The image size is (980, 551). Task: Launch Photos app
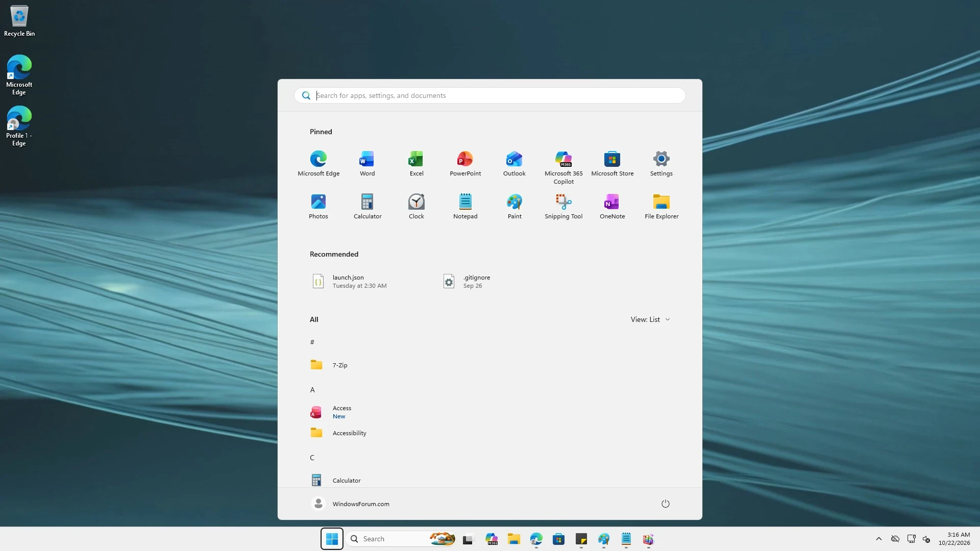pos(318,207)
